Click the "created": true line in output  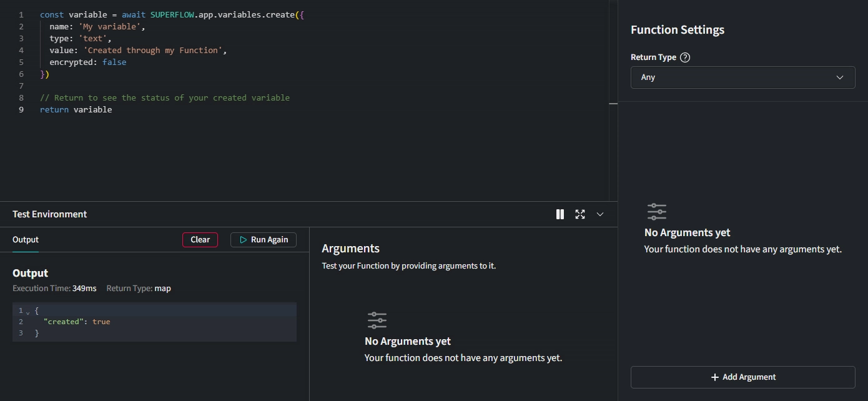(x=77, y=322)
